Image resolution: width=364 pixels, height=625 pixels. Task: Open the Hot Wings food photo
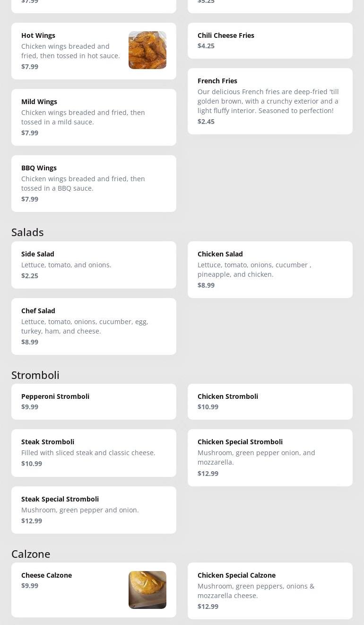coord(147,50)
